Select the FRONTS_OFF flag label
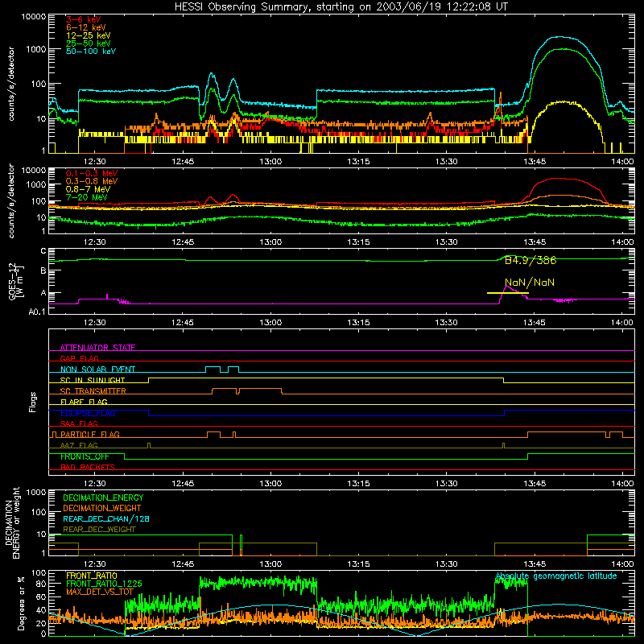This screenshot has height=644, width=644. [x=85, y=456]
